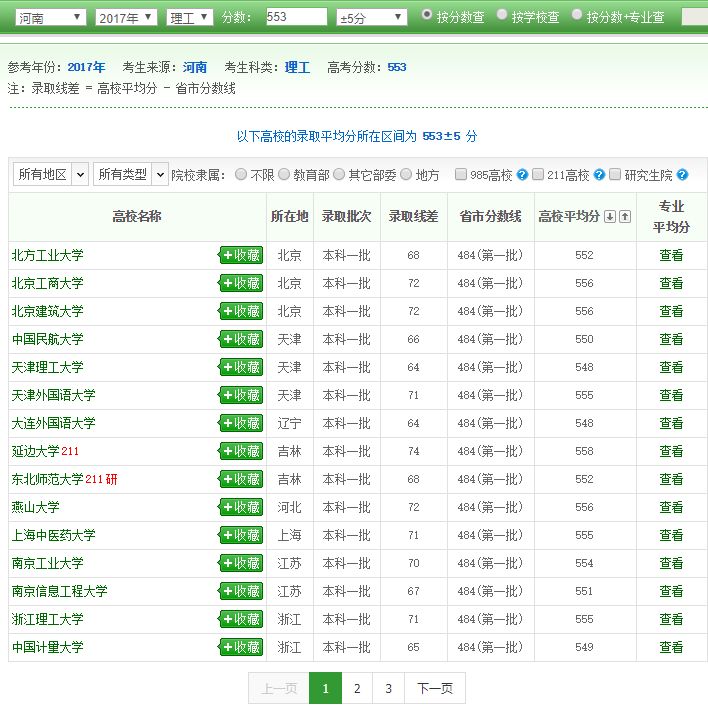Open 燕山大学 school link

[35, 507]
